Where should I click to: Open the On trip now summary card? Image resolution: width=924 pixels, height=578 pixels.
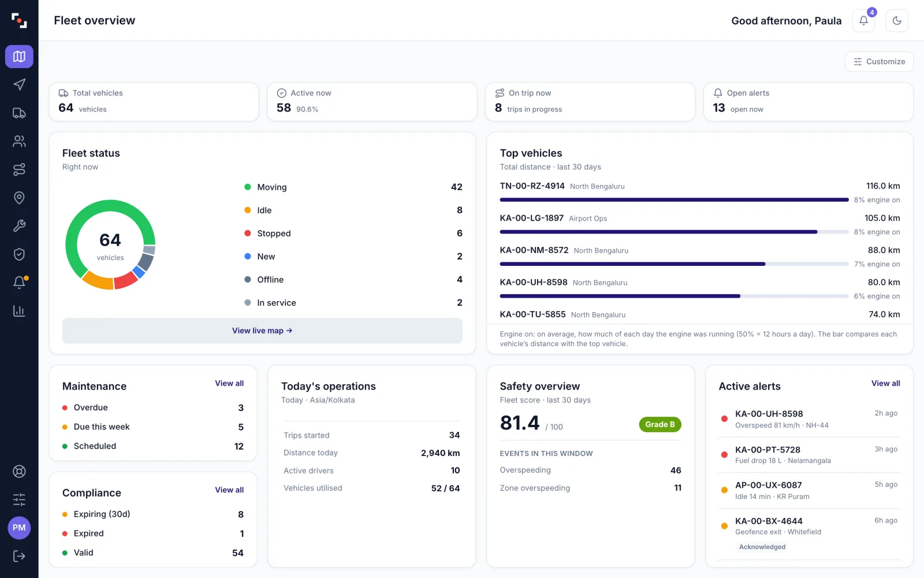coord(590,102)
